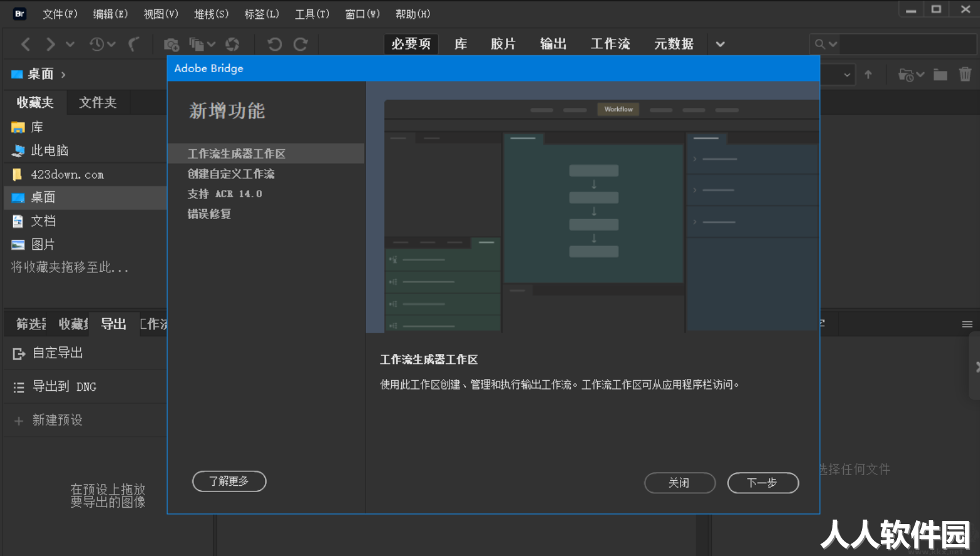The height and width of the screenshot is (556, 980).
Task: Open the 文件(F) menu
Action: pyautogui.click(x=60, y=14)
